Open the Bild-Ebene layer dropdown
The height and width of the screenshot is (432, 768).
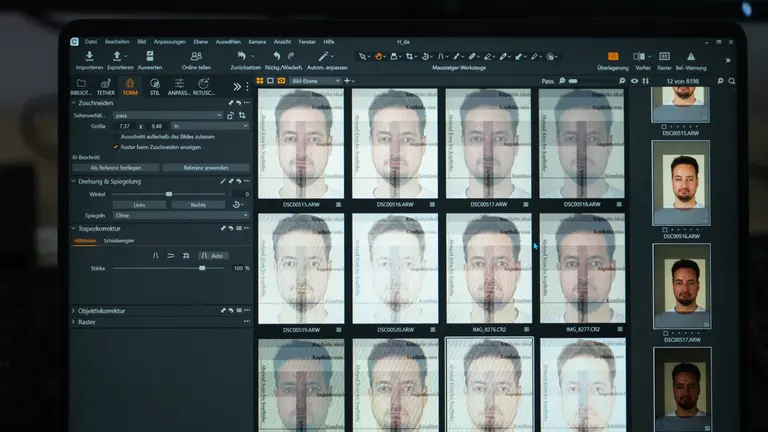click(315, 81)
